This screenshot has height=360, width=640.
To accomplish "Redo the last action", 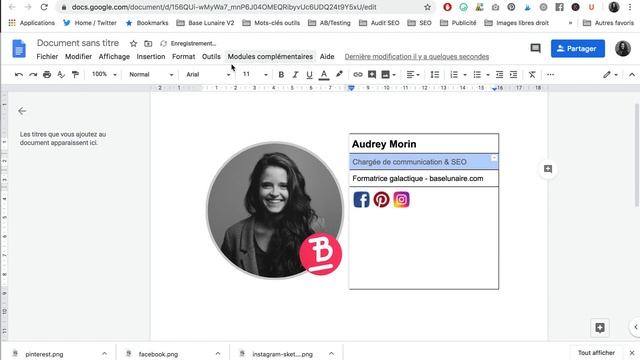I will pyautogui.click(x=33, y=75).
